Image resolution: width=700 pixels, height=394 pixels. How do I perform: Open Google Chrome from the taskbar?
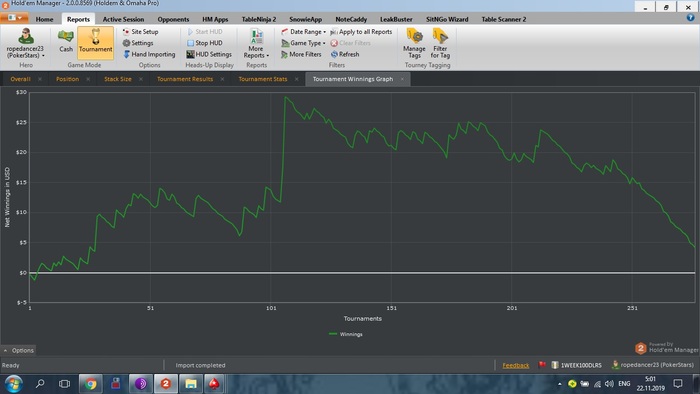pos(91,384)
